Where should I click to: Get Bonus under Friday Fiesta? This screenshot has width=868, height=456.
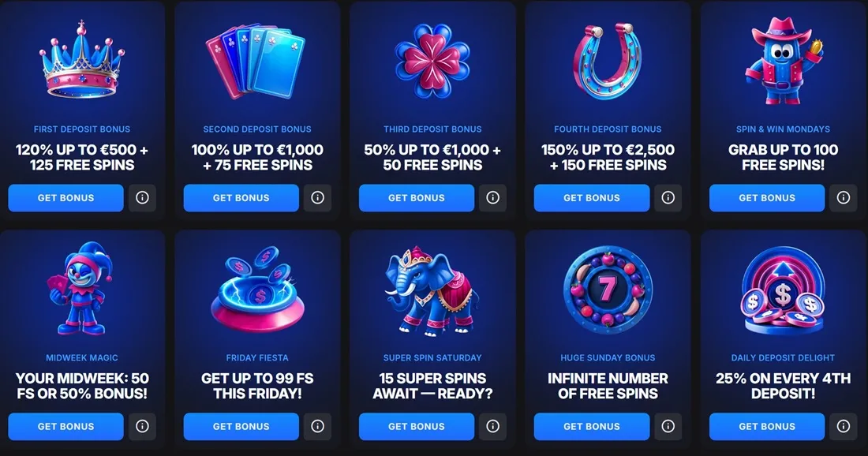(241, 426)
